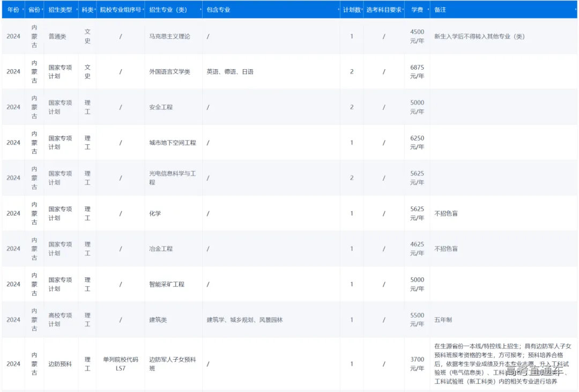Click the 智能采矿工程 major cell

pyautogui.click(x=167, y=284)
